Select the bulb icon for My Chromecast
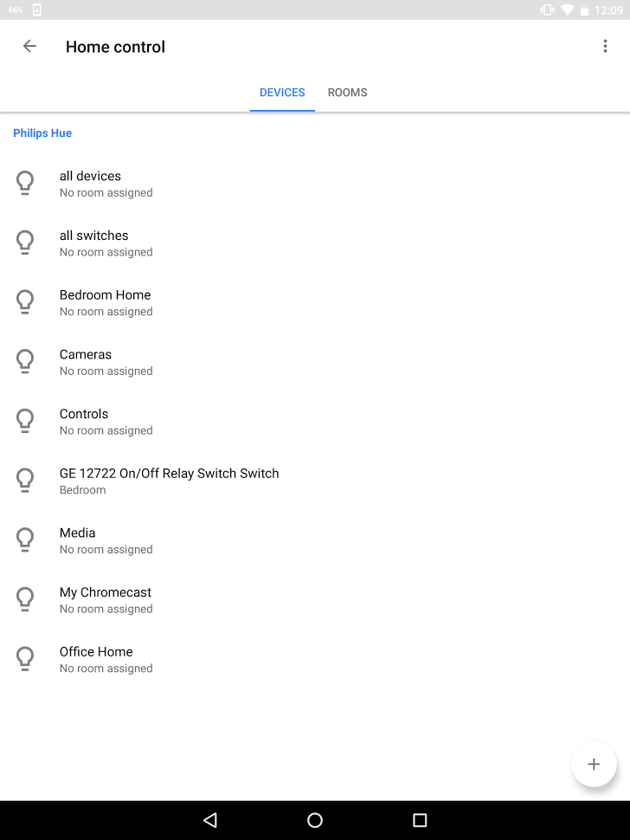 (x=24, y=598)
